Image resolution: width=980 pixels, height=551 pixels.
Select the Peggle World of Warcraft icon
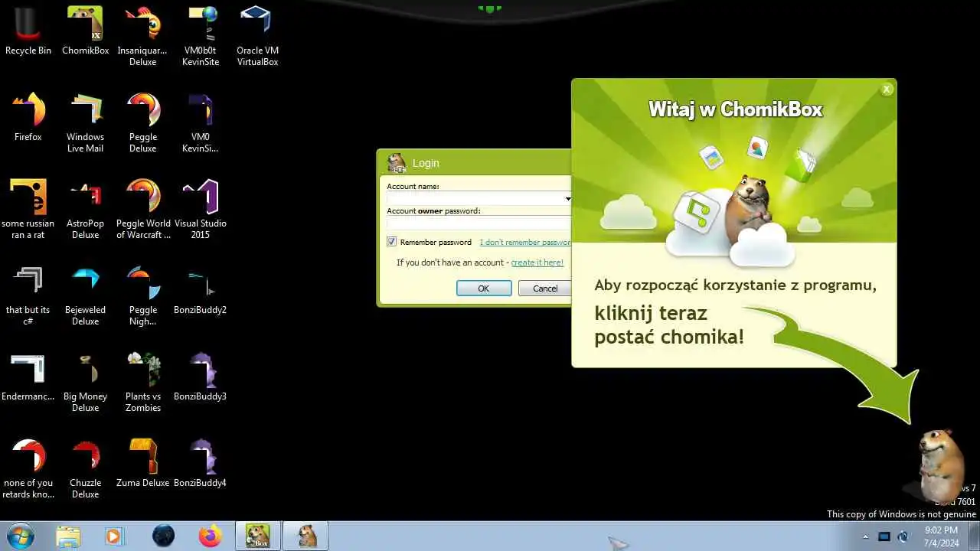(x=143, y=210)
